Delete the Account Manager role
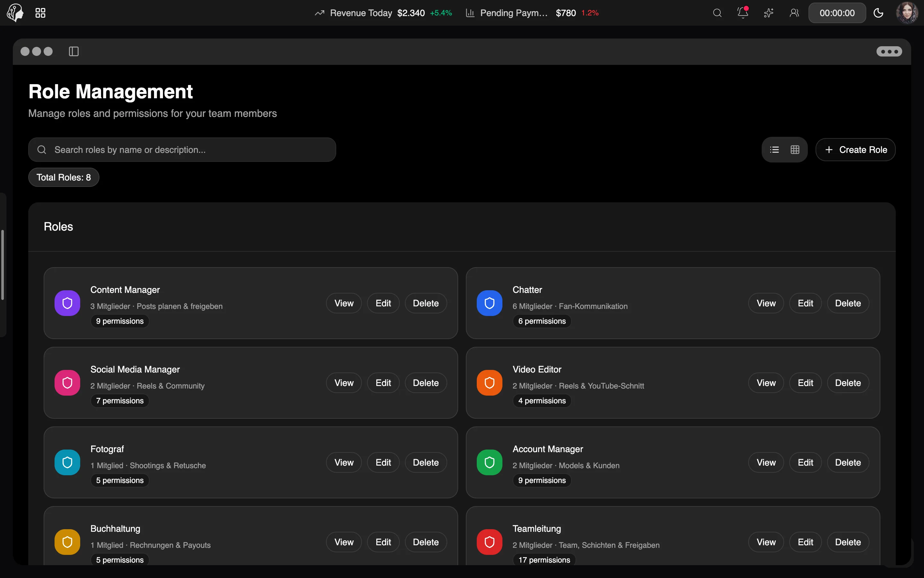924x578 pixels. pyautogui.click(x=848, y=462)
